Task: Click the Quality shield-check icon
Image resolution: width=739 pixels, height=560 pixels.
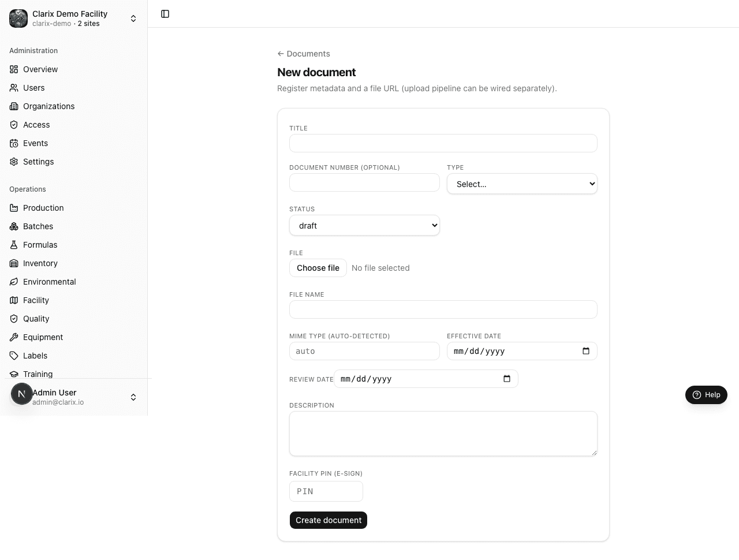Action: [x=14, y=319]
